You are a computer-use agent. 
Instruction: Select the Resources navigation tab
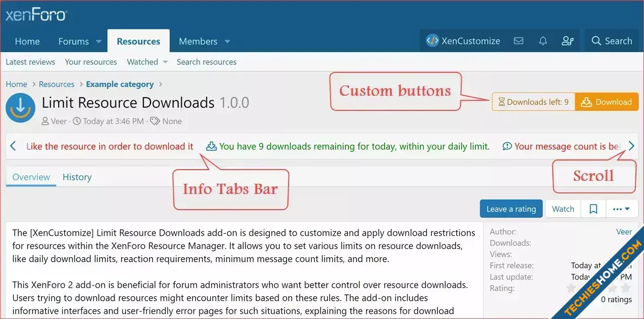pyautogui.click(x=138, y=41)
